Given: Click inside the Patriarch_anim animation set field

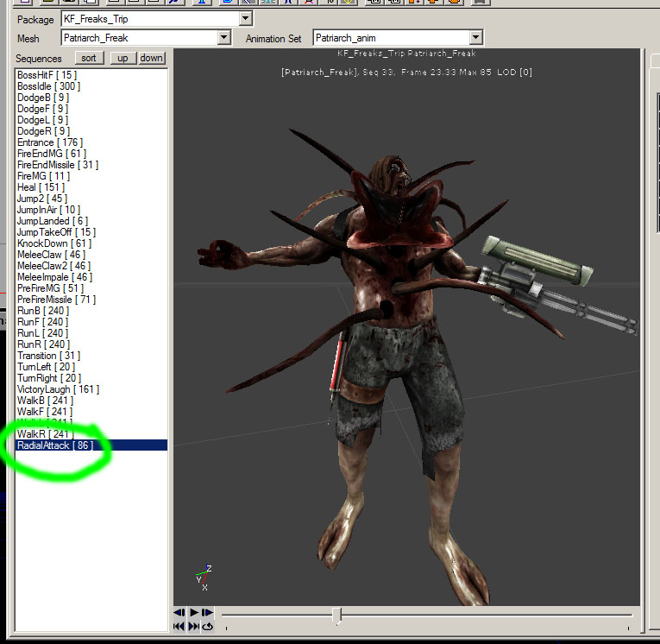Looking at the screenshot, I should 392,37.
